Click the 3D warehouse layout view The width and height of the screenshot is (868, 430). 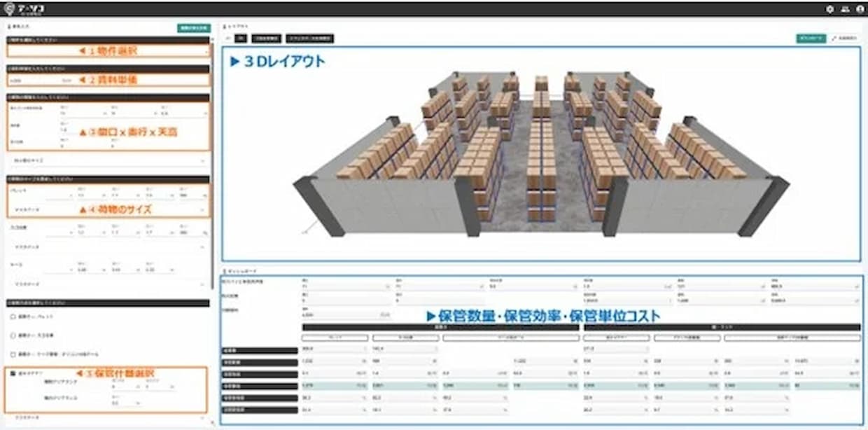pyautogui.click(x=540, y=154)
